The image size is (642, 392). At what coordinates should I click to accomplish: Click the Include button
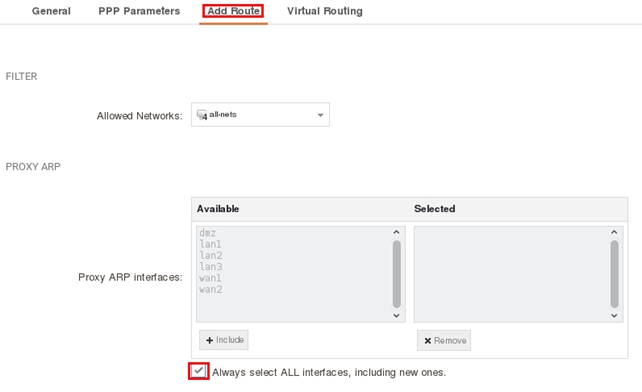[224, 340]
